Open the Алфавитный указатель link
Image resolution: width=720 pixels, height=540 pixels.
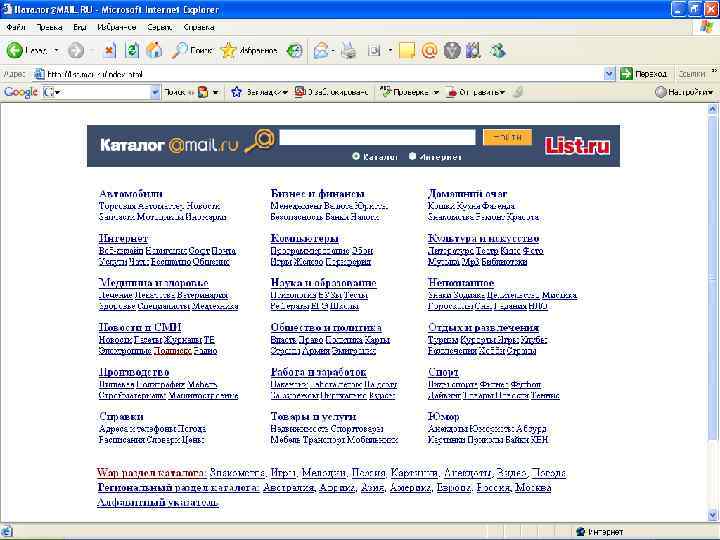pos(158,502)
